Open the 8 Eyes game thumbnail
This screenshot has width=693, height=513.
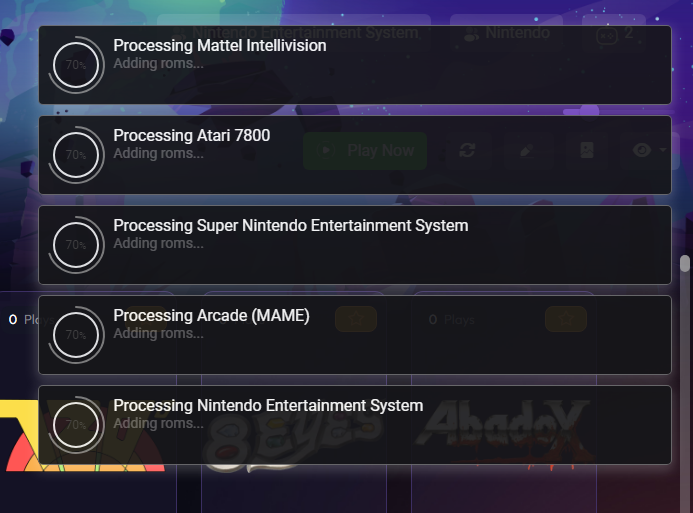[x=294, y=433]
